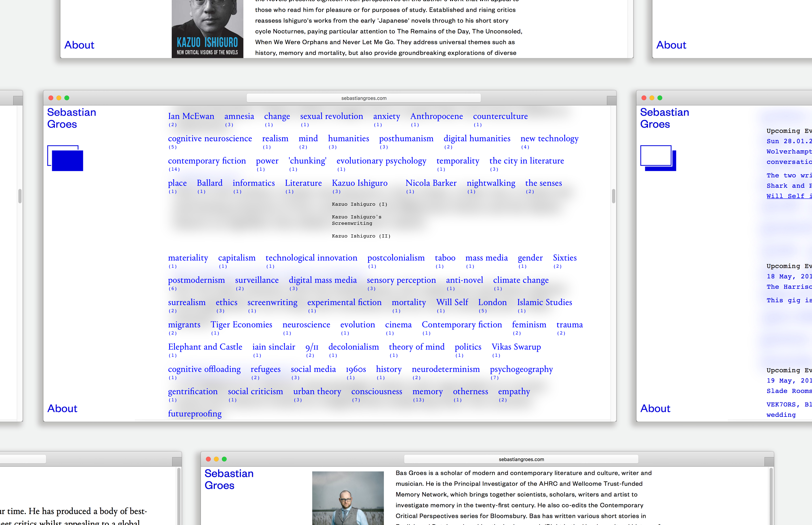Expand the 'contemporary fiction' tag
This screenshot has width=812, height=525.
(207, 161)
